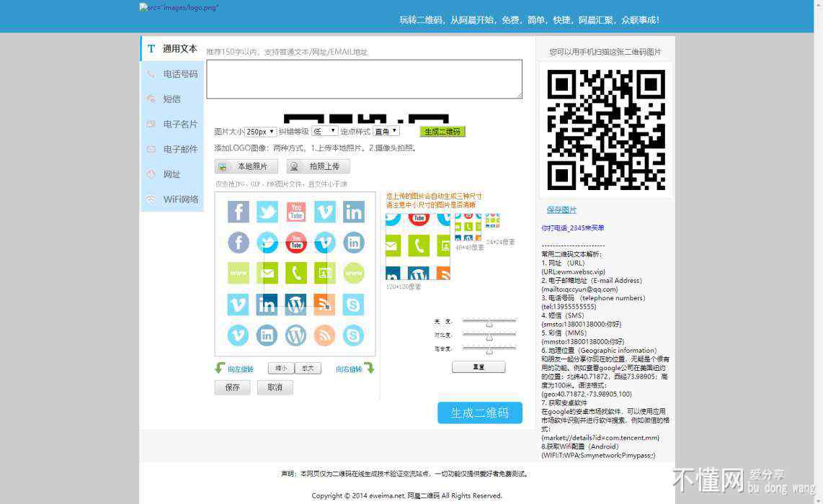
Task: Select the 通用文本 tab
Action: [172, 49]
